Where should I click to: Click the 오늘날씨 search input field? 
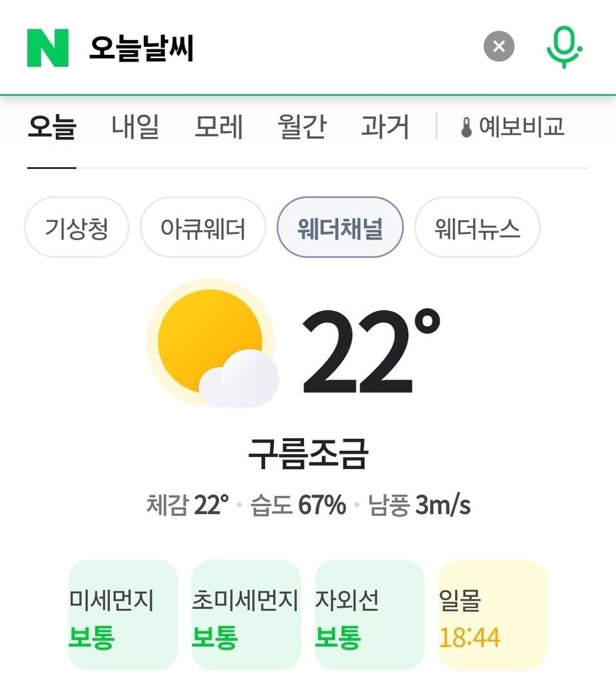click(x=267, y=48)
